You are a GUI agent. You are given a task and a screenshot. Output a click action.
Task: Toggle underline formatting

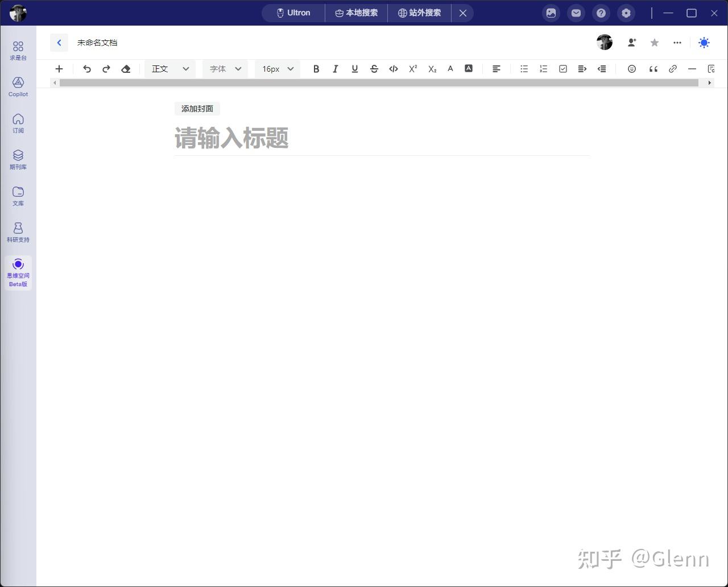pos(355,68)
